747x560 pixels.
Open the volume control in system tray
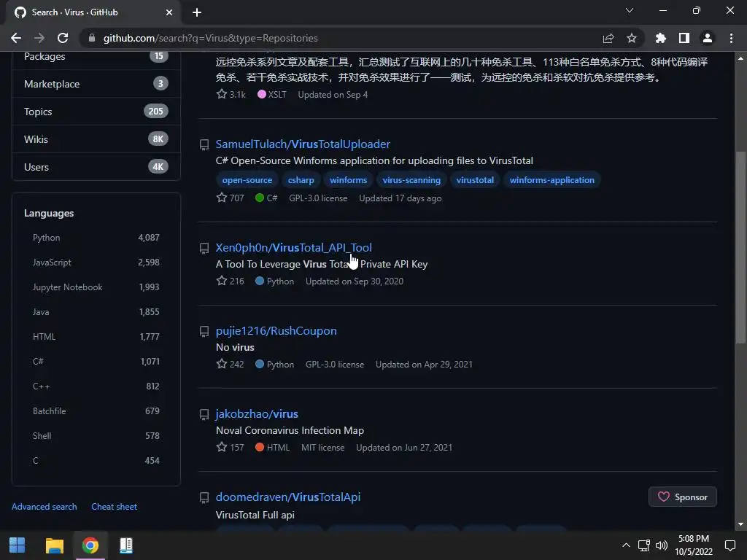pos(661,545)
